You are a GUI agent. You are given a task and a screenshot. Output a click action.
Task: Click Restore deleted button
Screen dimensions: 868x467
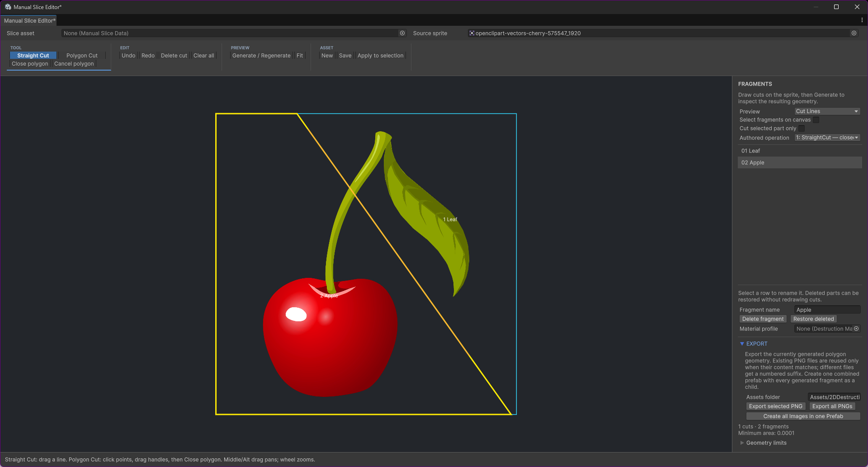tap(814, 319)
